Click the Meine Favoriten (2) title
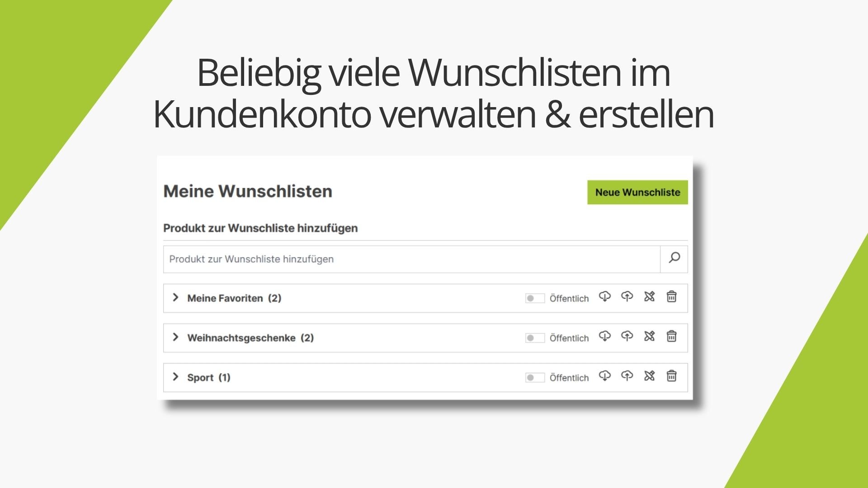This screenshot has height=488, width=868. [234, 298]
